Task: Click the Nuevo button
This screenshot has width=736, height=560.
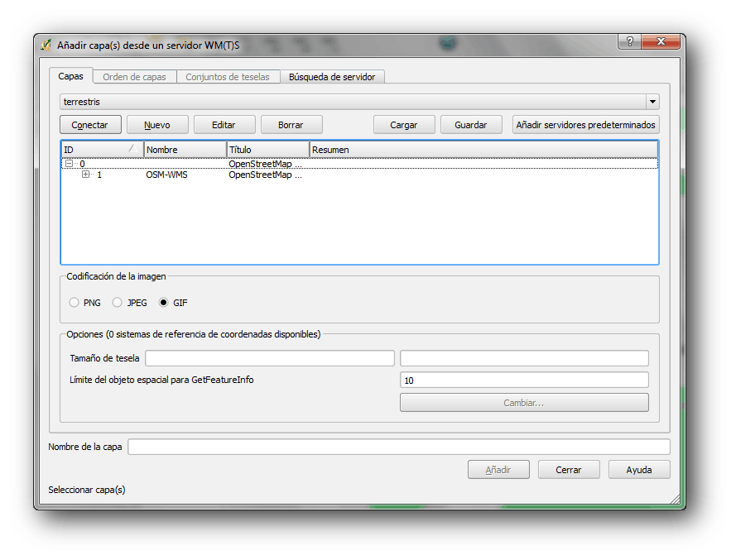Action: tap(157, 125)
